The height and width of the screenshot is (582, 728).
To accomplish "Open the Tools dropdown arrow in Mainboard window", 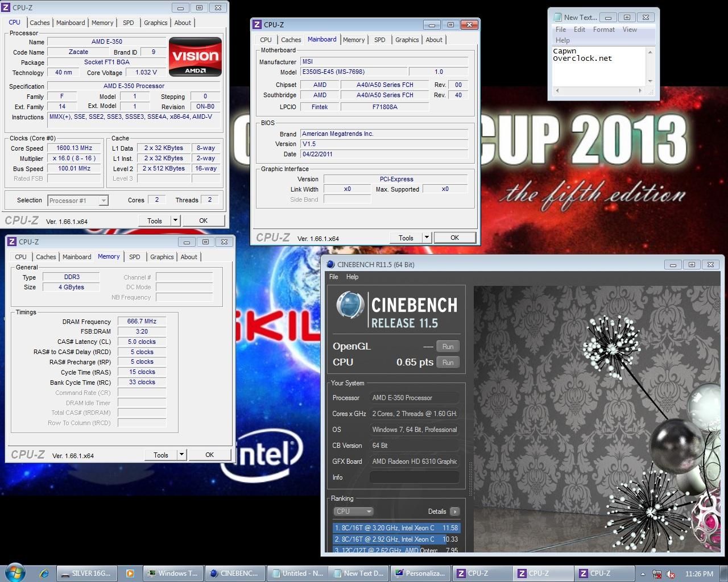I will coord(427,238).
